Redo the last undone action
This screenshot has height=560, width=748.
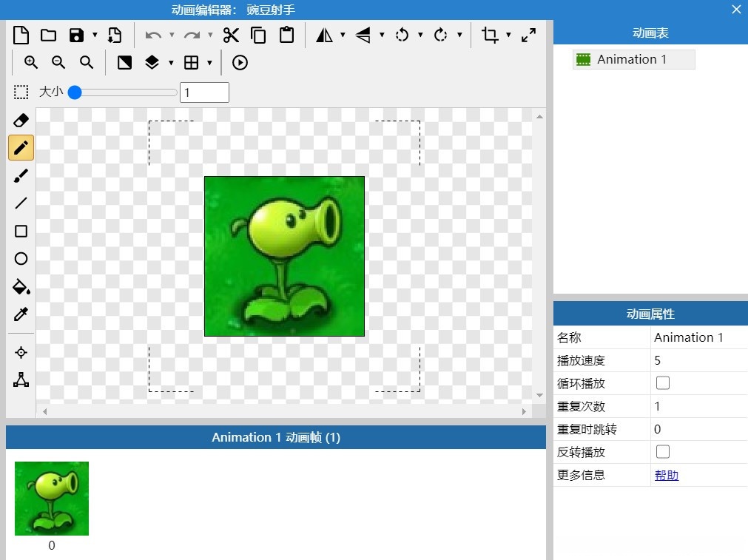(x=192, y=36)
